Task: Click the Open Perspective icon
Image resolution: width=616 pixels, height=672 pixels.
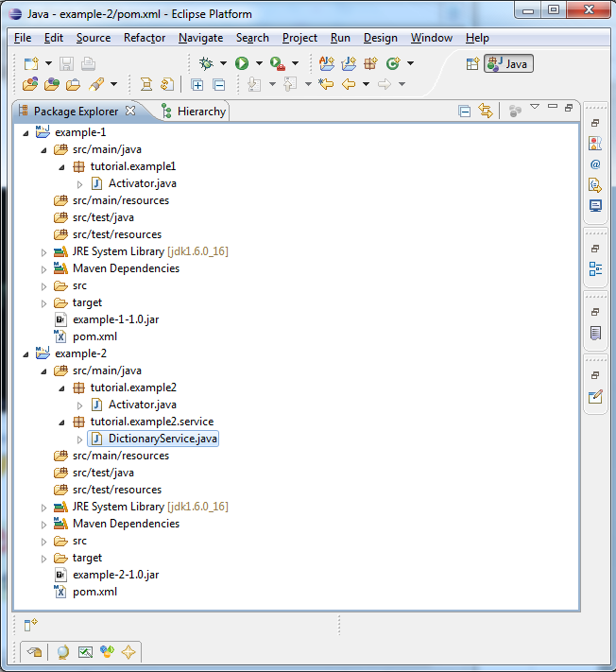Action: click(472, 63)
